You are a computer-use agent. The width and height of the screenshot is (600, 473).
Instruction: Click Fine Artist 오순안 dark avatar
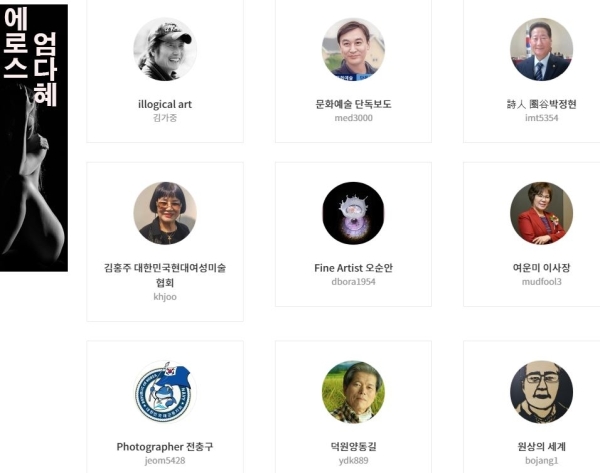coord(353,213)
